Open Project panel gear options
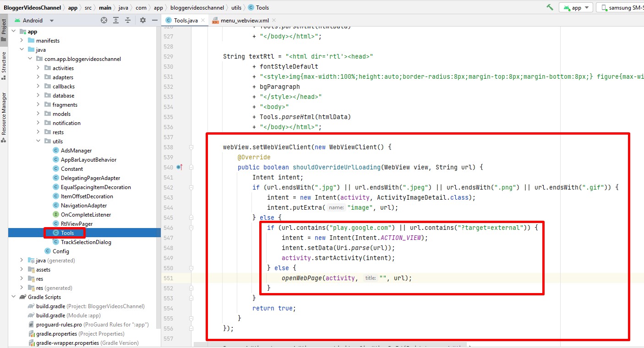644x348 pixels. (x=142, y=21)
